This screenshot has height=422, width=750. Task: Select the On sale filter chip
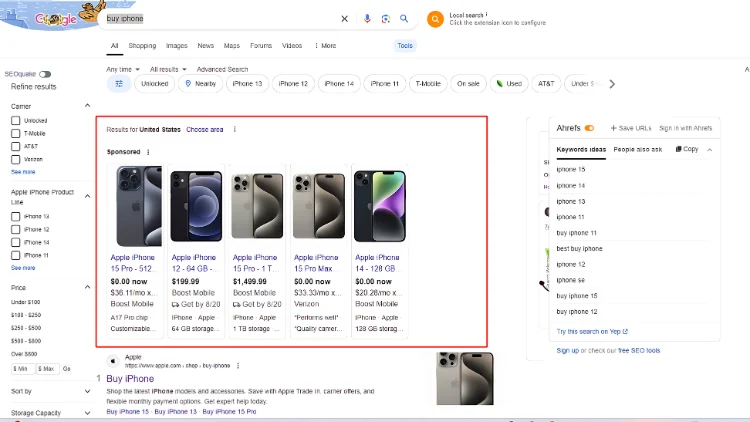point(468,84)
